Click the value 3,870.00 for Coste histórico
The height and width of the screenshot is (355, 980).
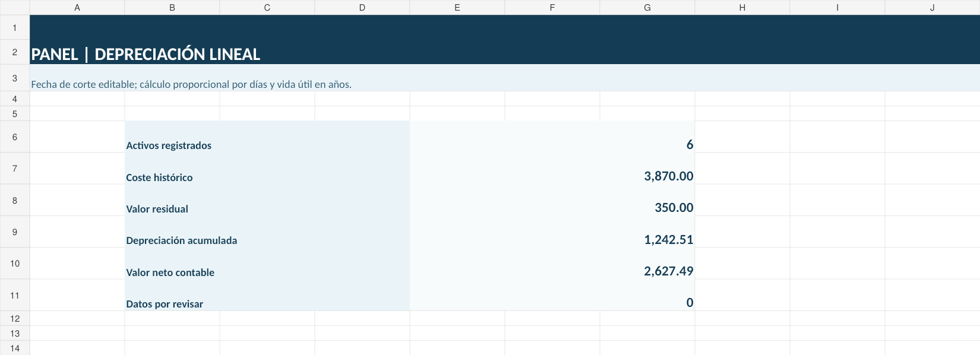pyautogui.click(x=552, y=169)
